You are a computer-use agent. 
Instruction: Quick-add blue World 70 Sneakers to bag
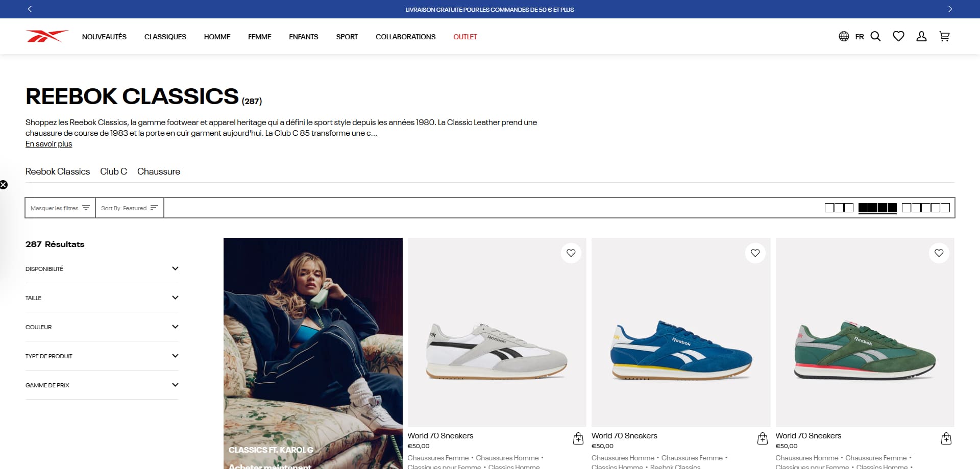coord(762,438)
